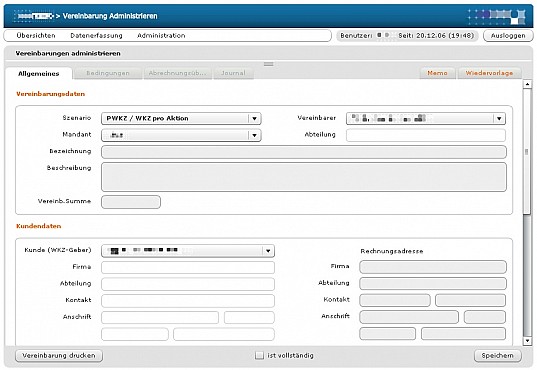Click the Kundendaten section heading
The height and width of the screenshot is (370, 537).
point(39,226)
